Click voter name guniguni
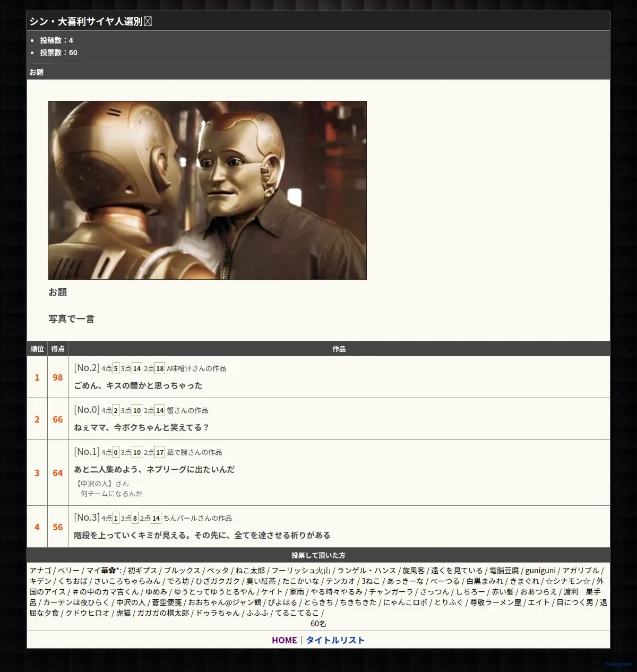 (x=540, y=571)
